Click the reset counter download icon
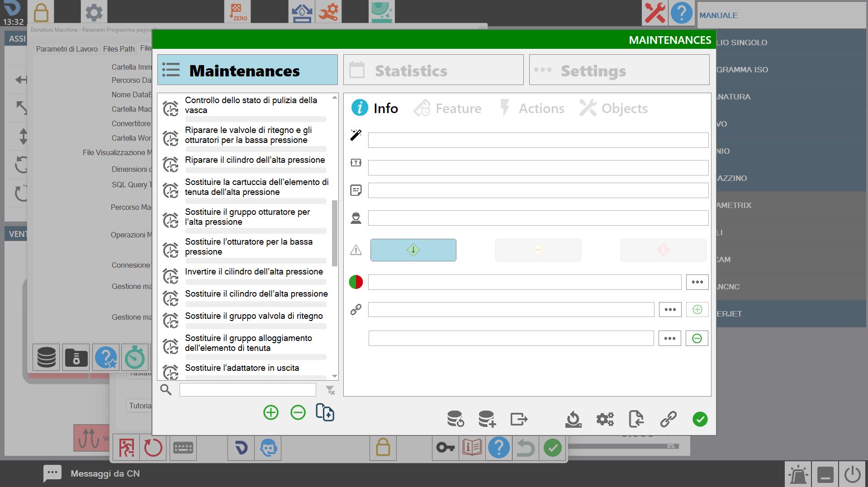Viewport: 868px width, 487px height. (x=574, y=419)
